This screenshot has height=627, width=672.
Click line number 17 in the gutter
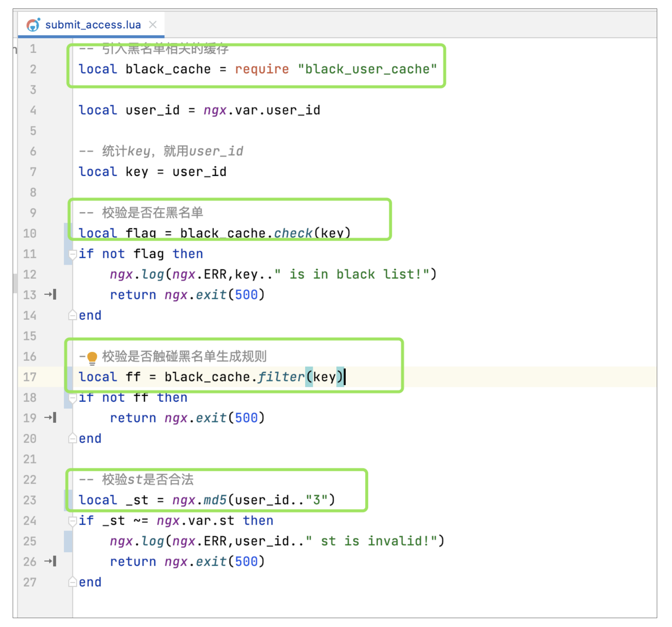coord(30,377)
